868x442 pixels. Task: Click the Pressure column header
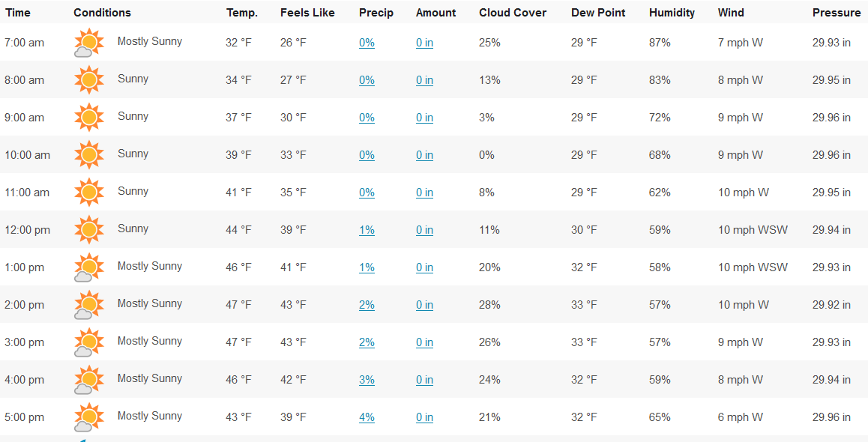pos(837,13)
